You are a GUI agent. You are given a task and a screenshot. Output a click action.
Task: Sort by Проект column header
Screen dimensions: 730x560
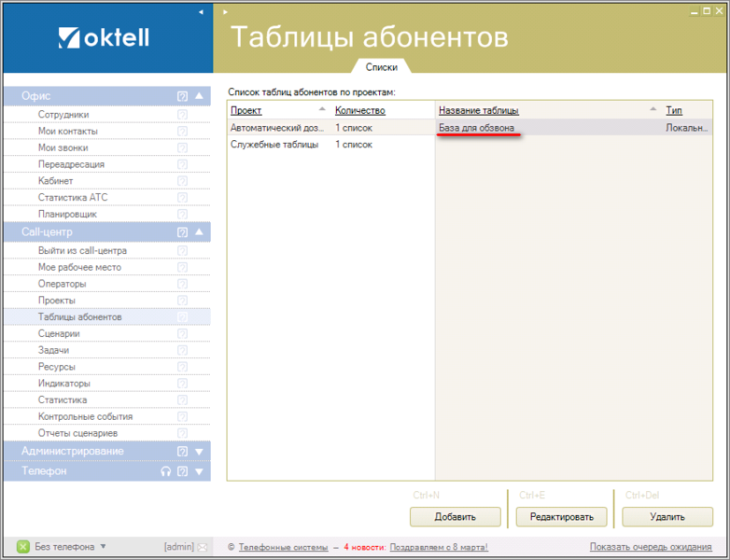pyautogui.click(x=246, y=111)
